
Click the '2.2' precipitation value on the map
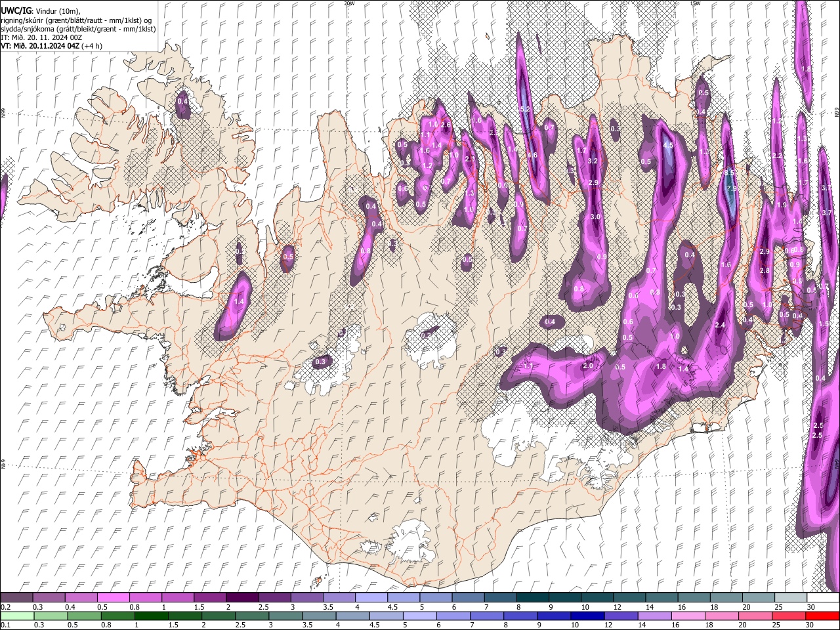tap(777, 156)
